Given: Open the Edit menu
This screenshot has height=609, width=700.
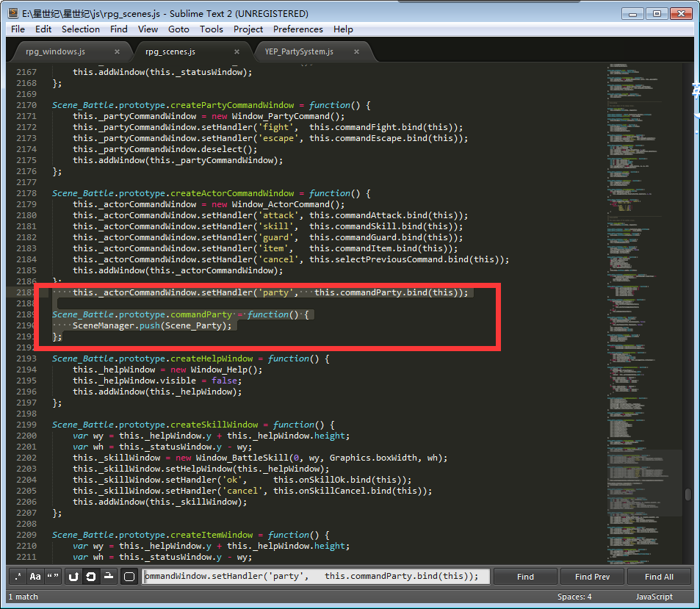Looking at the screenshot, I should 43,29.
